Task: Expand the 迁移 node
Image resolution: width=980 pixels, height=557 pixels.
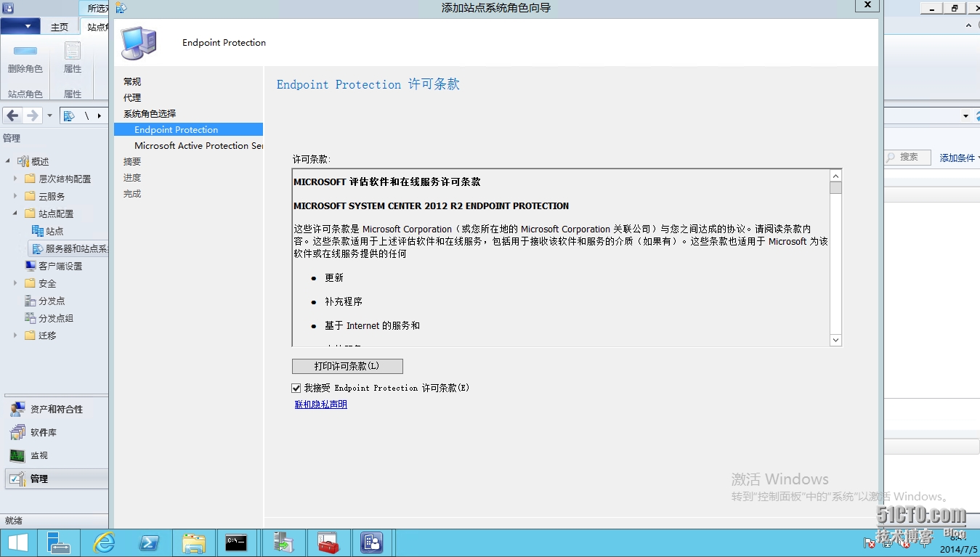Action: point(15,336)
